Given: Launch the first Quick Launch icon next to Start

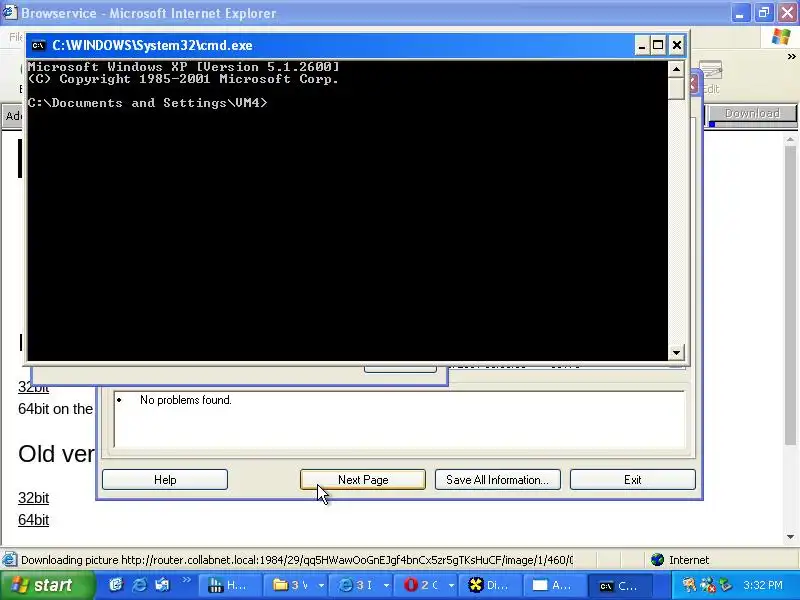Looking at the screenshot, I should pyautogui.click(x=116, y=585).
